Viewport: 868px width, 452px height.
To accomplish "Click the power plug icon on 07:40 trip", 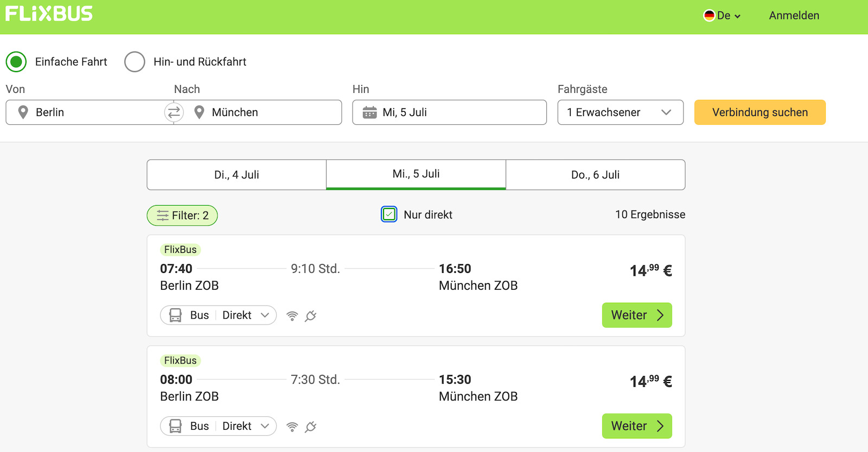I will pos(310,316).
